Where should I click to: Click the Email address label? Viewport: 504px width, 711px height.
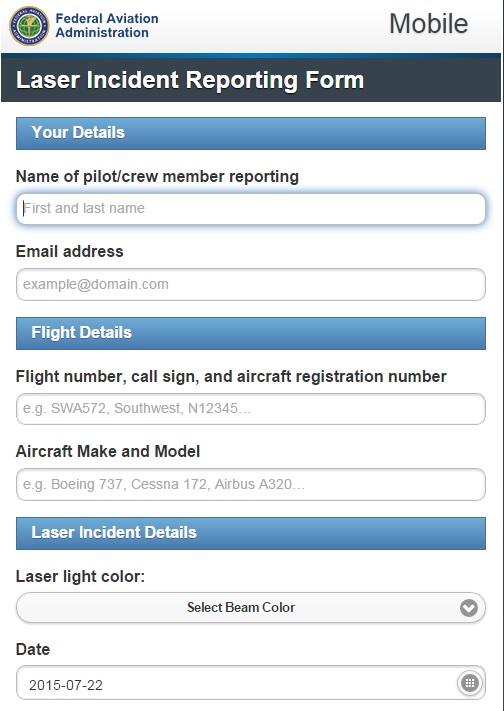pyautogui.click(x=69, y=251)
